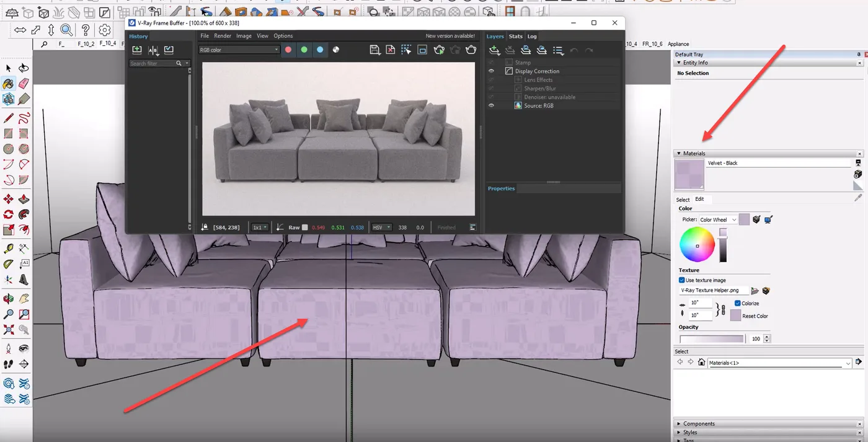Uncheck Use texture image
Screen dimensions: 868x442
[x=680, y=280]
